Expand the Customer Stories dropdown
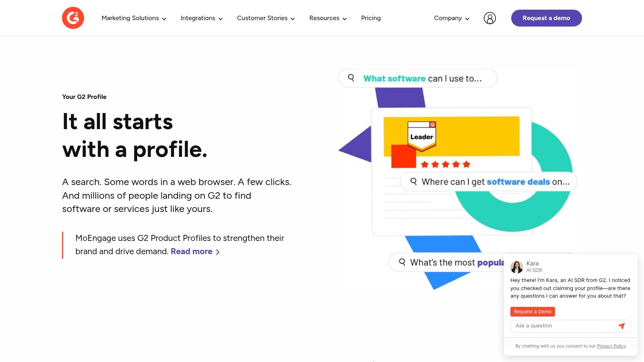Screen dimensions: 644x362 point(266,18)
